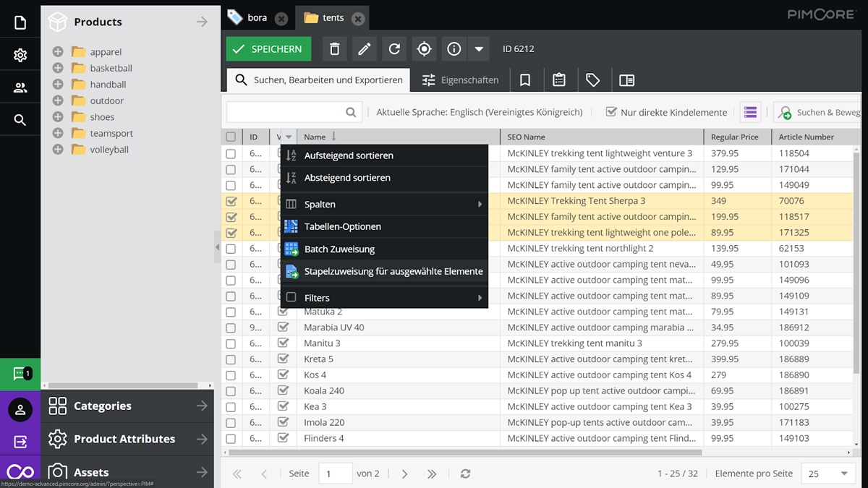Click the Speichern button
Viewport: 868px width, 488px height.
(268, 49)
